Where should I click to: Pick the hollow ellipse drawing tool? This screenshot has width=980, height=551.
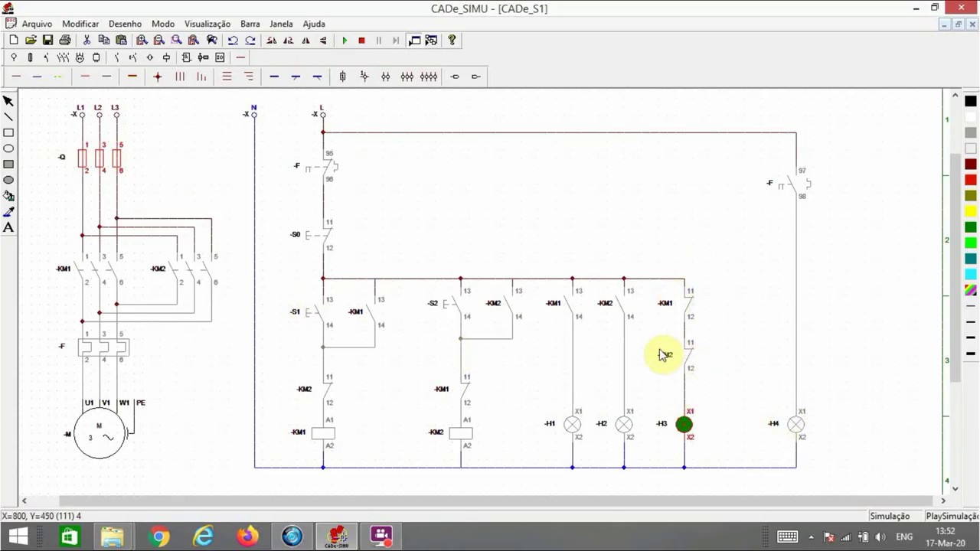pyautogui.click(x=8, y=148)
